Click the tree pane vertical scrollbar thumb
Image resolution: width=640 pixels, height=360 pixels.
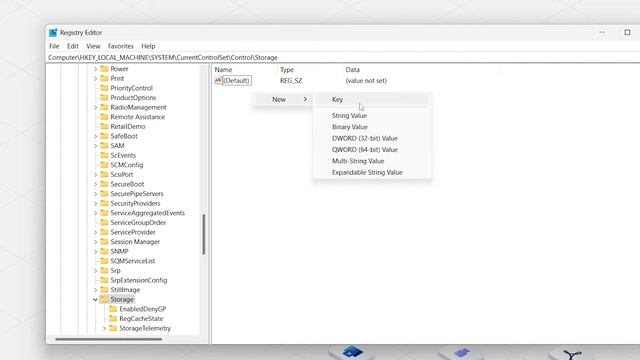[x=204, y=234]
